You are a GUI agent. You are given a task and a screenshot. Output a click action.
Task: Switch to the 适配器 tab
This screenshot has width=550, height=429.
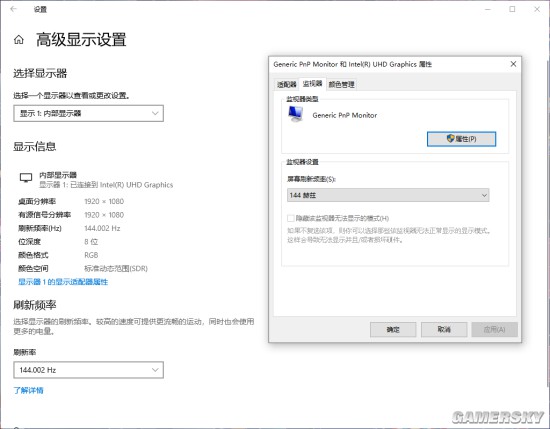(287, 84)
